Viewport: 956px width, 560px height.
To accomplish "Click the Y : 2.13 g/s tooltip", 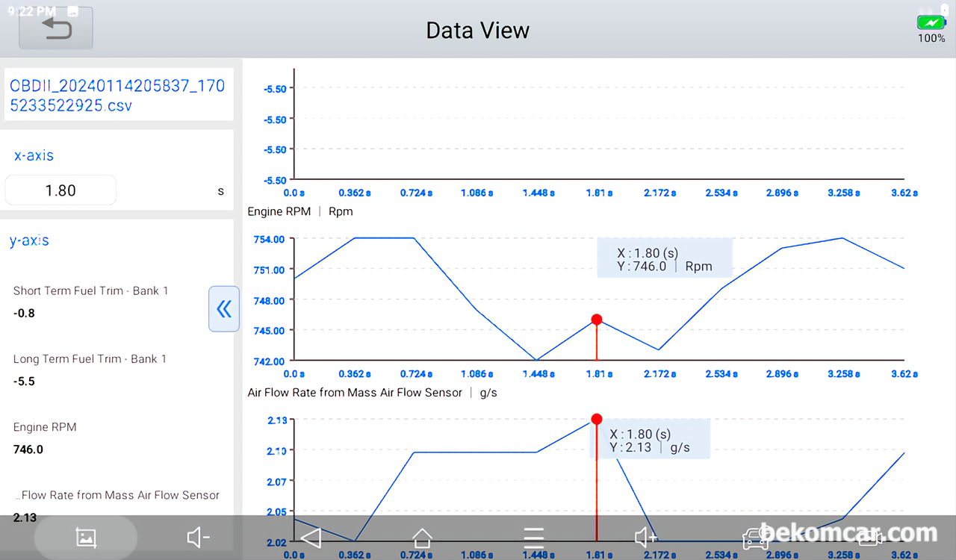I will coord(649,441).
